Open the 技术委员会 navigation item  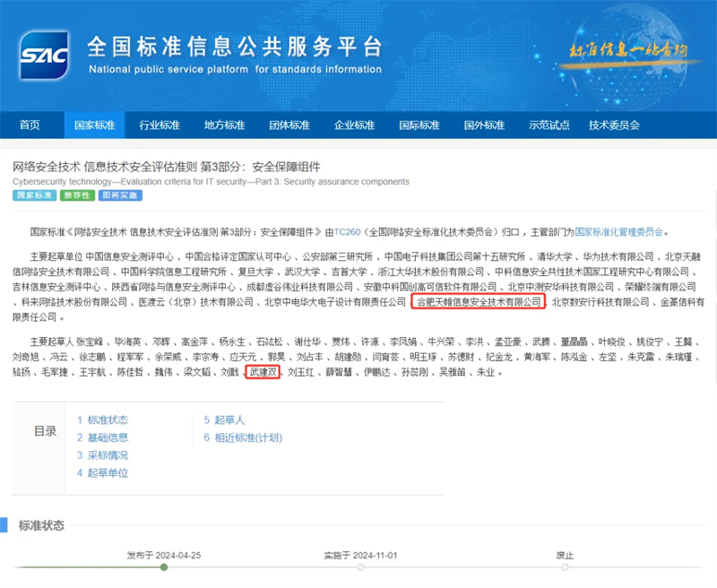pyautogui.click(x=614, y=125)
